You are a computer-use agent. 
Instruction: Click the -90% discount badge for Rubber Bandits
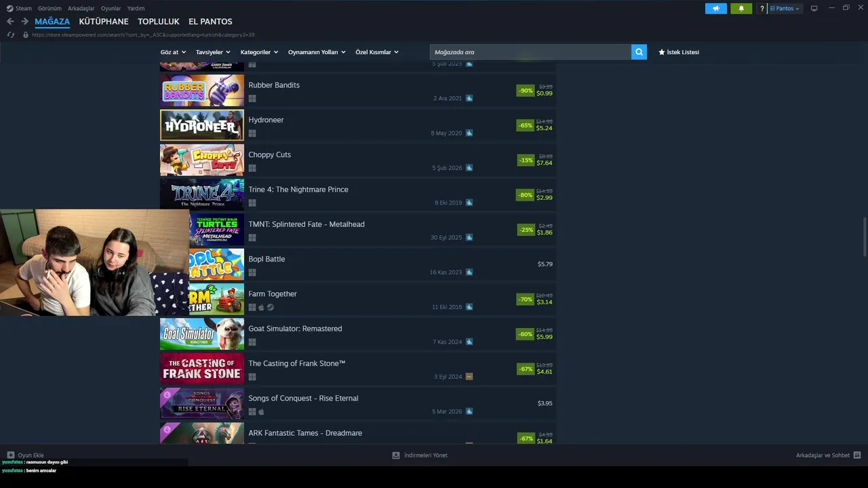[x=526, y=91]
